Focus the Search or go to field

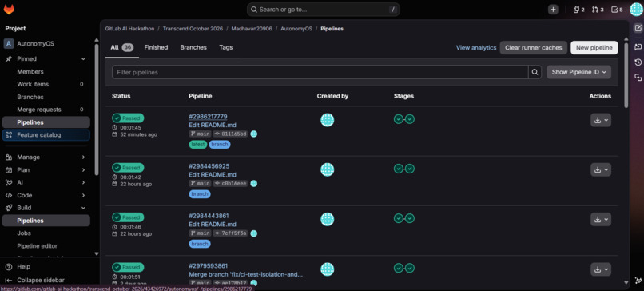point(324,10)
